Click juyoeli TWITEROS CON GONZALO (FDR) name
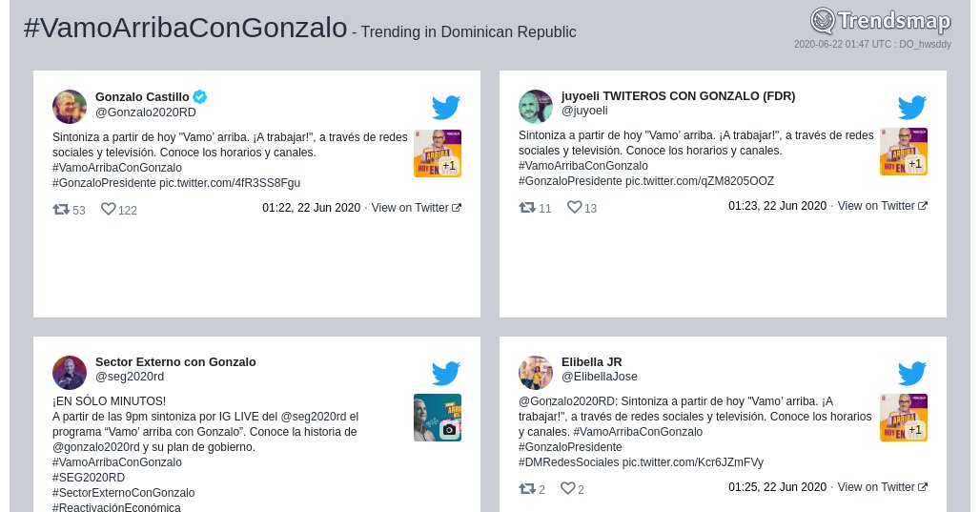Viewport: 980px width, 512px height. click(678, 95)
